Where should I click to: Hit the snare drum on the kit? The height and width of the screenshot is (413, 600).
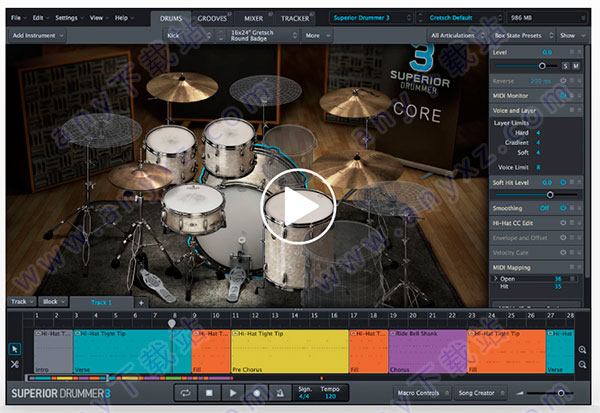(192, 209)
